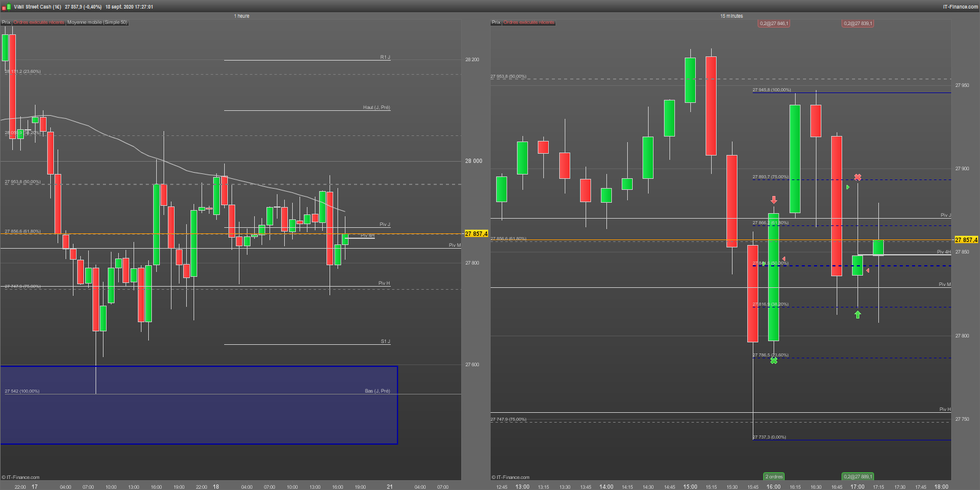Click the '16:00' time label on the 15 minutes axis
The image size is (980, 490).
tap(774, 487)
